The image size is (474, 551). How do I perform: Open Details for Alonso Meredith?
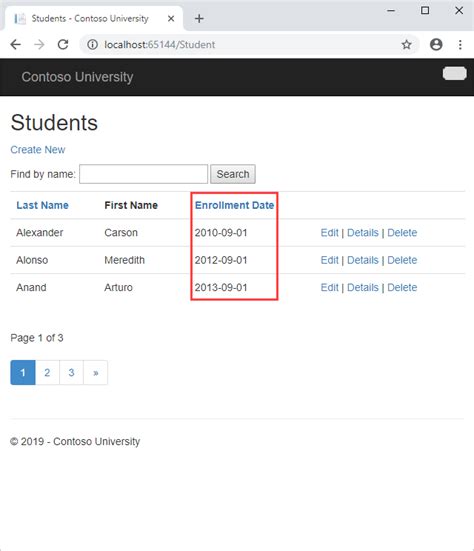click(x=363, y=260)
